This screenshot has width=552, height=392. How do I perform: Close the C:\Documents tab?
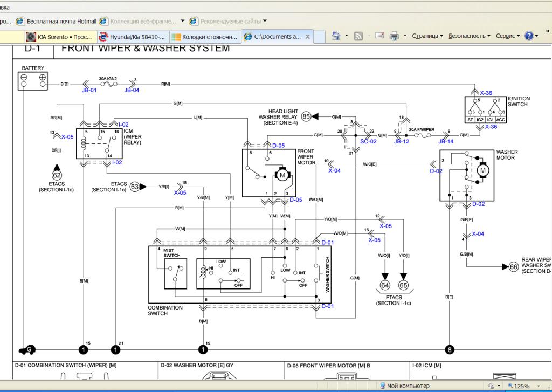[x=308, y=37]
